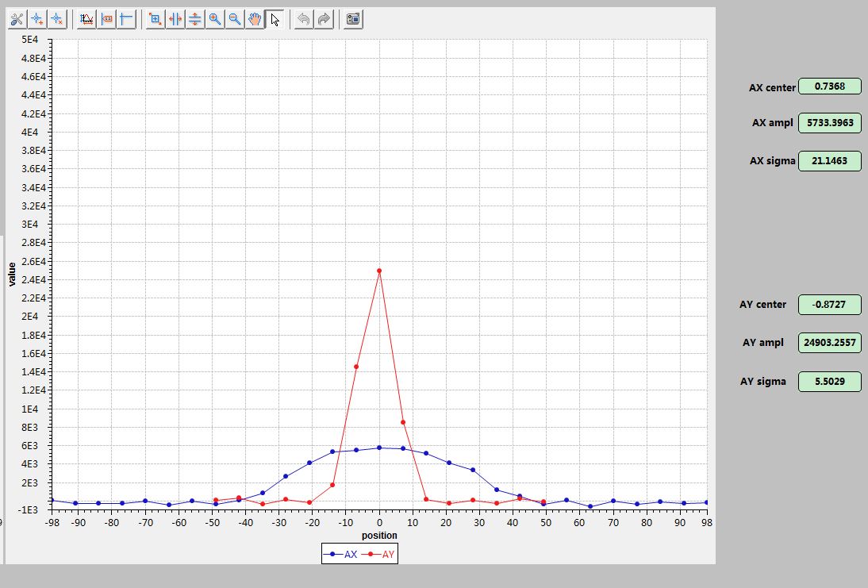Click the zoom in magnifier

pyautogui.click(x=215, y=19)
